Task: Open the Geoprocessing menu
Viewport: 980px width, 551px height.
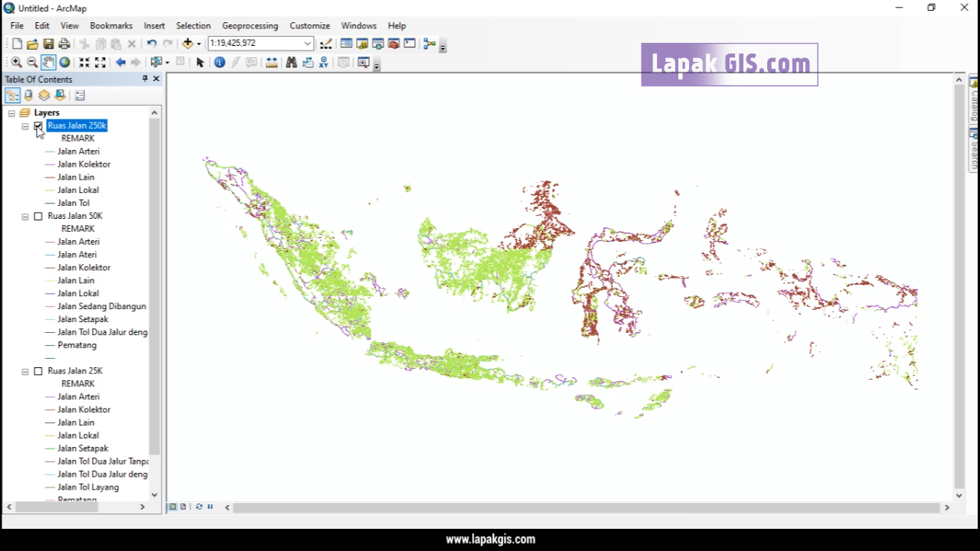Action: tap(250, 25)
